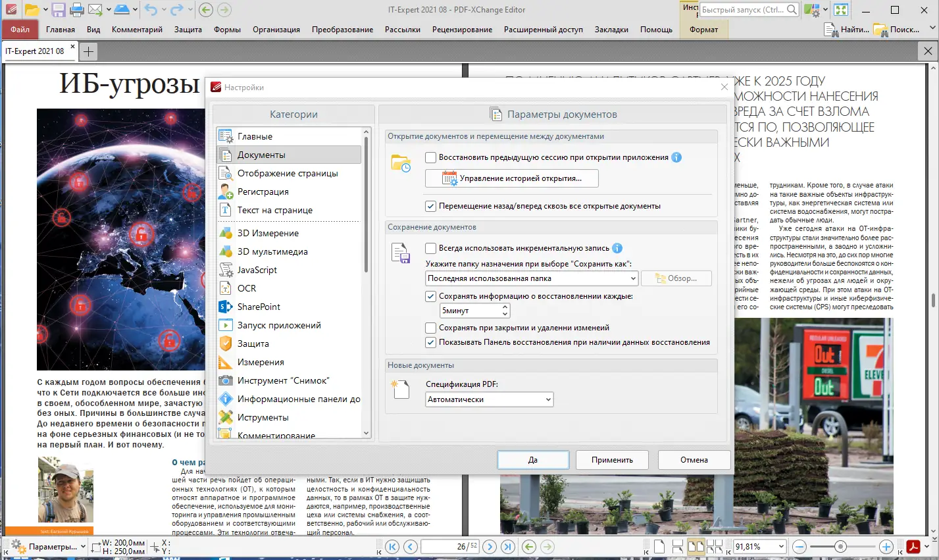939x560 pixels.
Task: Toggle 'Перемещение назад/вперед' checkbox
Action: coord(430,206)
